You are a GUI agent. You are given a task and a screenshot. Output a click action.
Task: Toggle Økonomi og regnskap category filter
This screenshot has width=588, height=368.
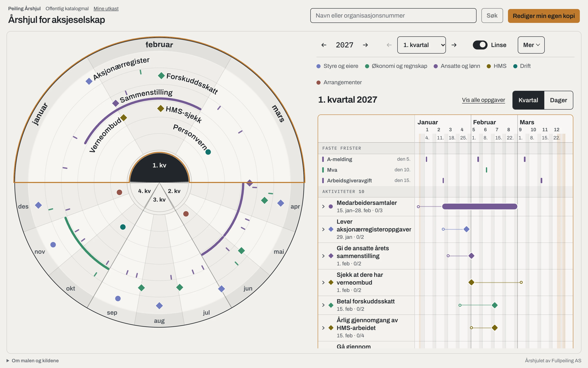(396, 66)
